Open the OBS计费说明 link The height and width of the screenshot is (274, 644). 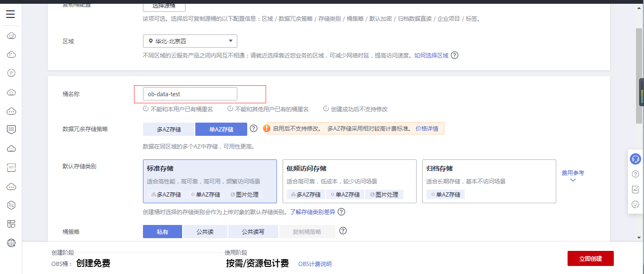coord(315,264)
